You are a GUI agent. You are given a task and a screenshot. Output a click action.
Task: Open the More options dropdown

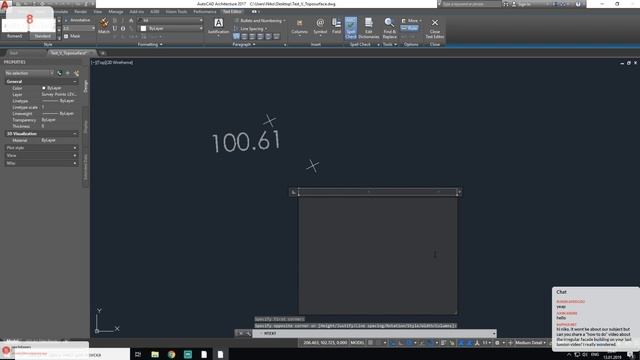pos(411,20)
